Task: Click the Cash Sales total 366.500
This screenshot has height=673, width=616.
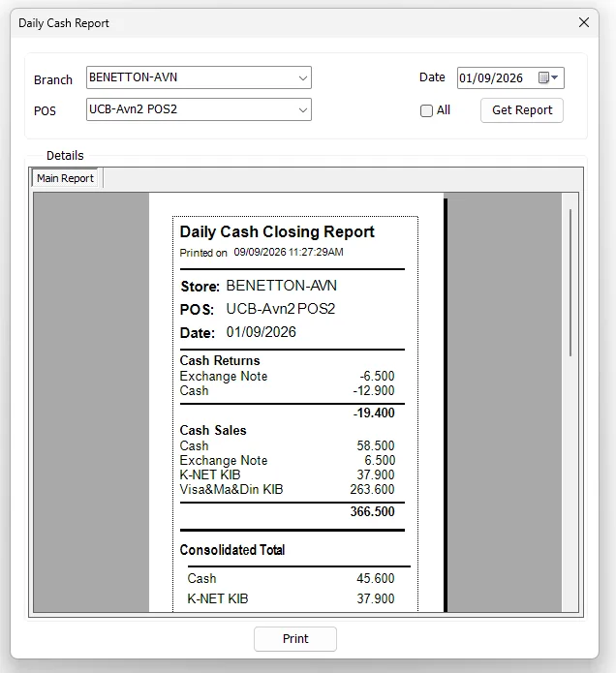Action: click(x=372, y=511)
